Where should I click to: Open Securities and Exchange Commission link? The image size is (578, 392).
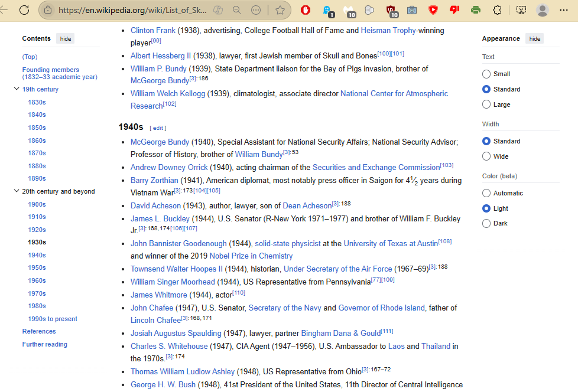pos(376,167)
